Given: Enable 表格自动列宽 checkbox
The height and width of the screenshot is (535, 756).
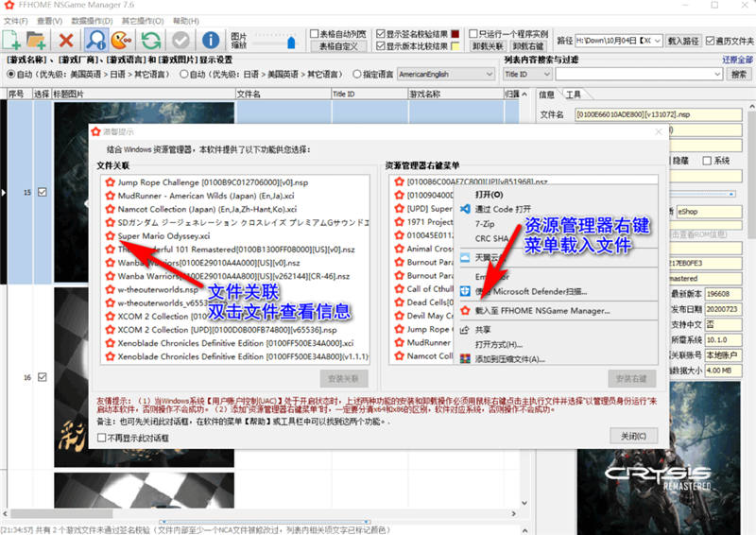Looking at the screenshot, I should pyautogui.click(x=315, y=34).
